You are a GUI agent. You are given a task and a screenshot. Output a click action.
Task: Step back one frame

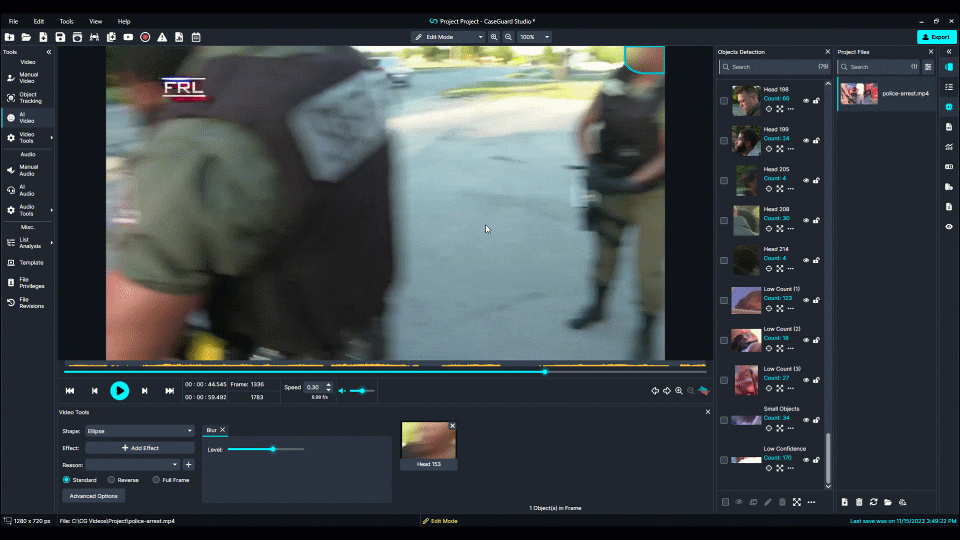(94, 391)
